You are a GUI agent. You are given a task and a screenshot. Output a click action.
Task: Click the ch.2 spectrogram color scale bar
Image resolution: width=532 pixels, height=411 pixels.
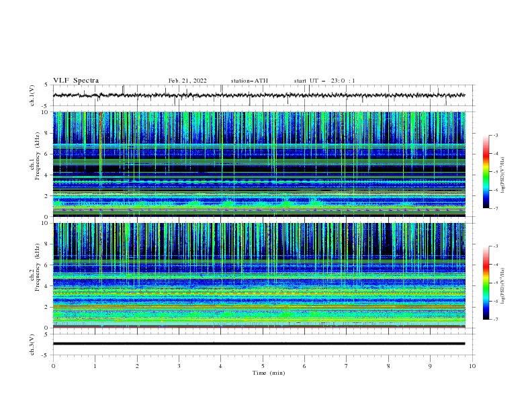[486, 283]
